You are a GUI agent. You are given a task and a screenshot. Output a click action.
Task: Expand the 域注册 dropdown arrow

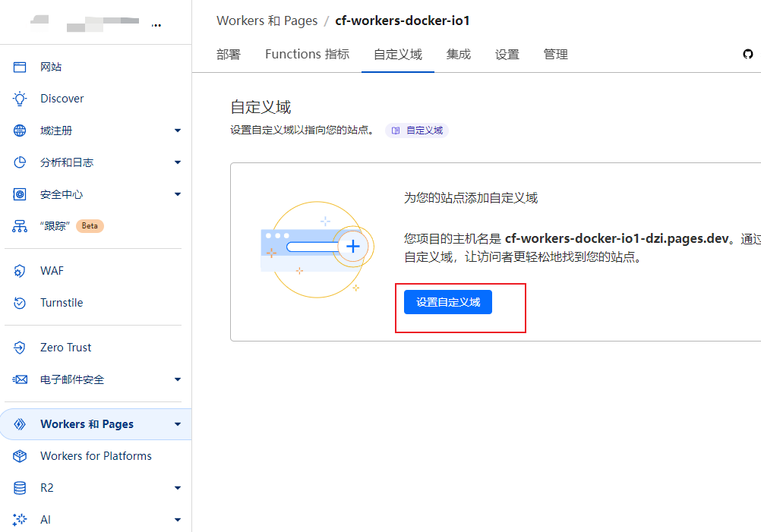(178, 131)
